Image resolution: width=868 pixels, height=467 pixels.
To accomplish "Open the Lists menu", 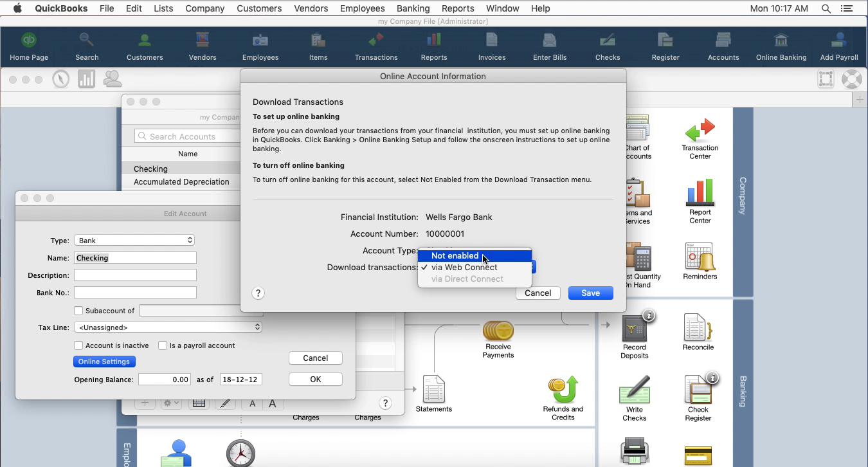I will tap(163, 8).
